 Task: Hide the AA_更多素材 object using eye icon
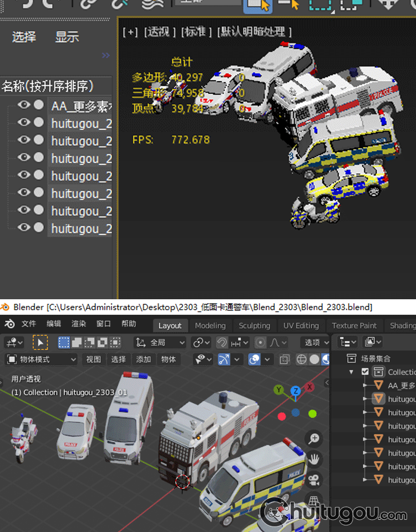tap(24, 105)
